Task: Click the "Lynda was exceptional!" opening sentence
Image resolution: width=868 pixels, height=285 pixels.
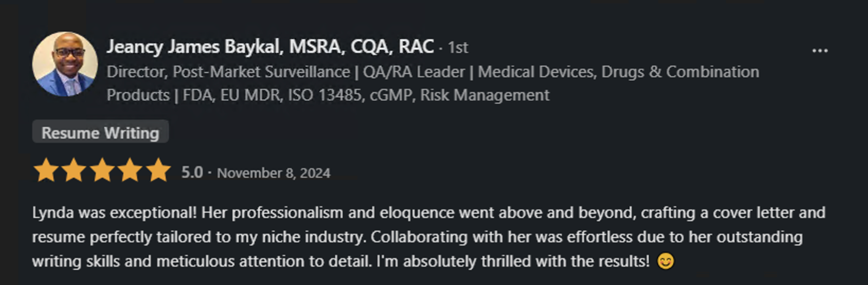Action: pos(114,212)
